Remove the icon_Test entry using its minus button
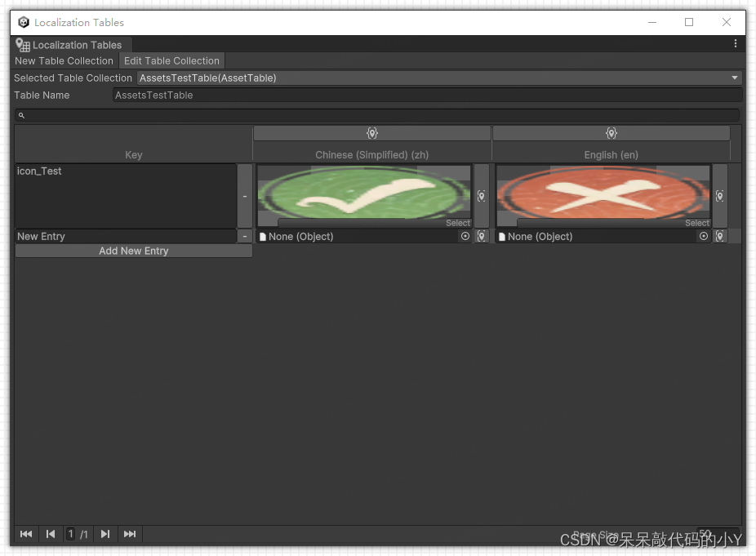The image size is (756, 556). click(244, 196)
